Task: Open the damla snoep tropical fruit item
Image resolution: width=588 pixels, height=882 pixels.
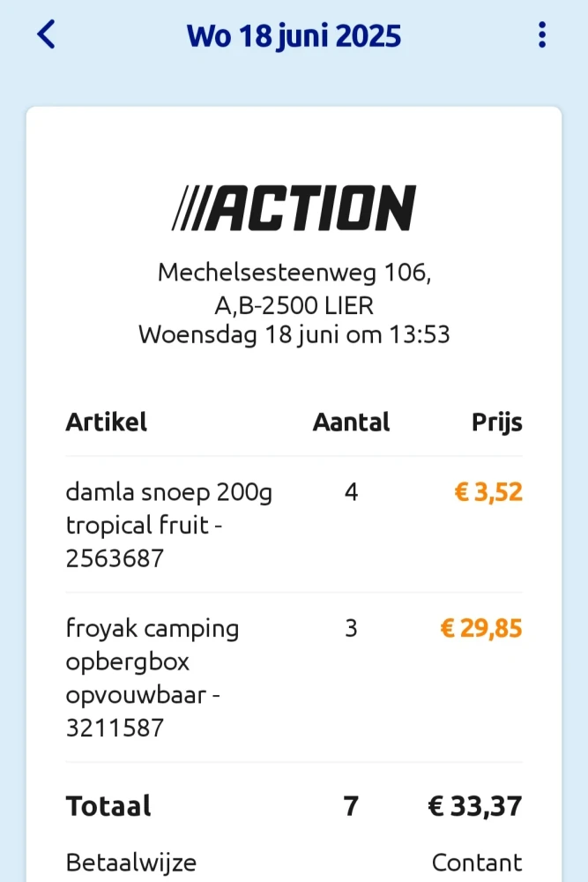Action: coord(169,525)
